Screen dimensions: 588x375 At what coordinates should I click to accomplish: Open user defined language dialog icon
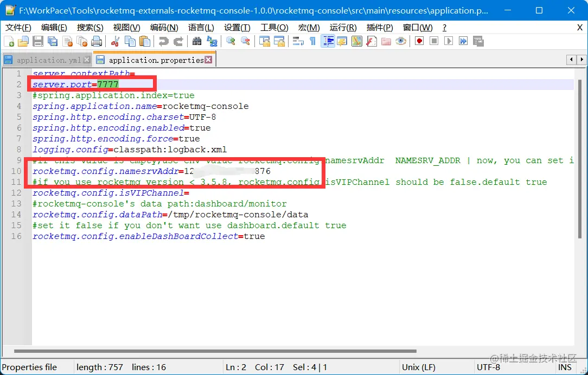click(342, 41)
